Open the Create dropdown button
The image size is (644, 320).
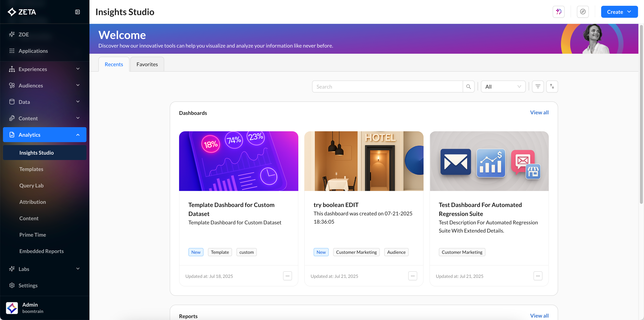[x=619, y=12]
